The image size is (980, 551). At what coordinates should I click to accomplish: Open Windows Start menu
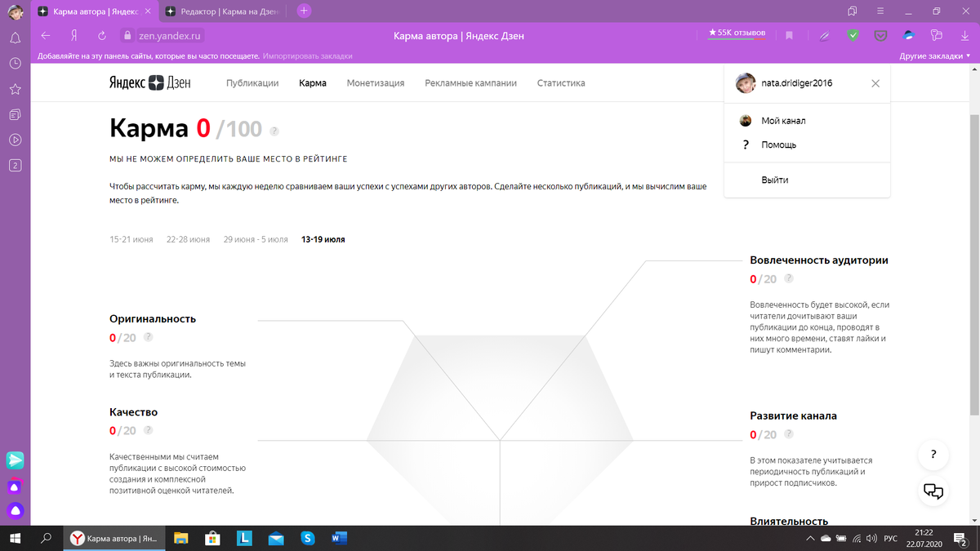pyautogui.click(x=15, y=538)
